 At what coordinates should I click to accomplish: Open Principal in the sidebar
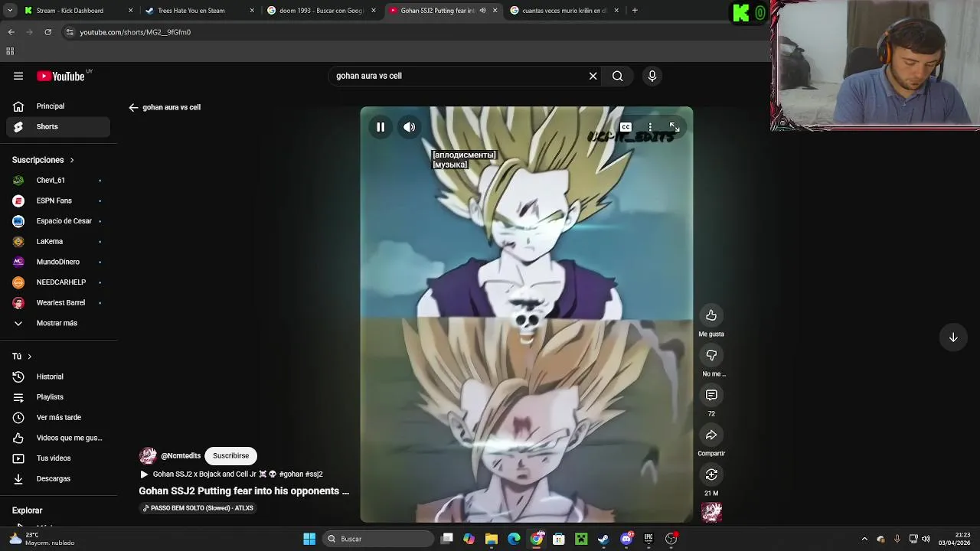pos(58,106)
